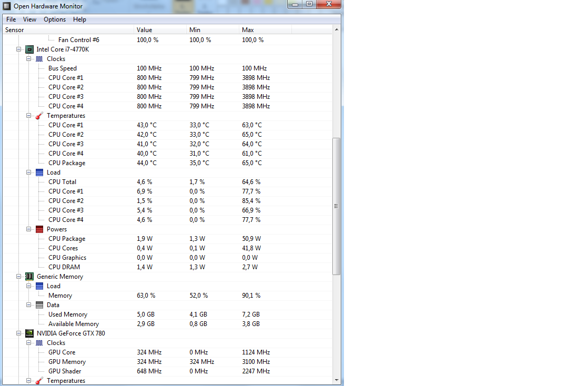Collapse the CPU Load group
The height and width of the screenshot is (386, 588).
28,172
